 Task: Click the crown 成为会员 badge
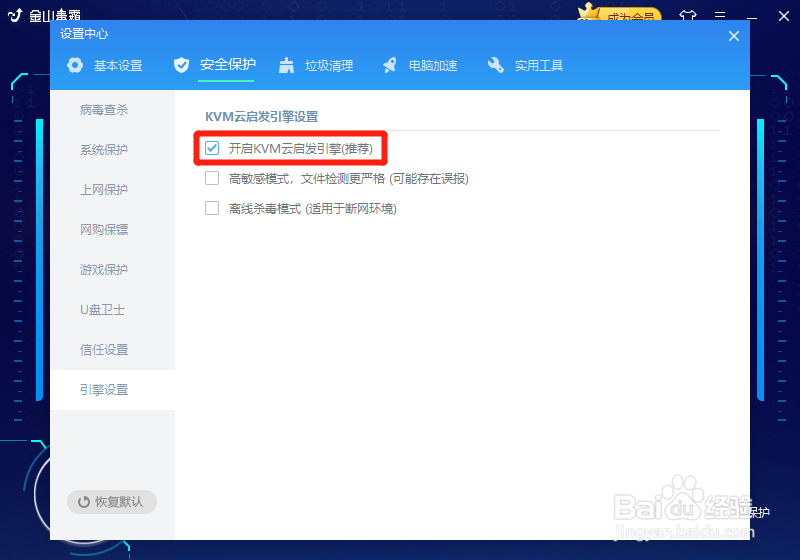619,13
